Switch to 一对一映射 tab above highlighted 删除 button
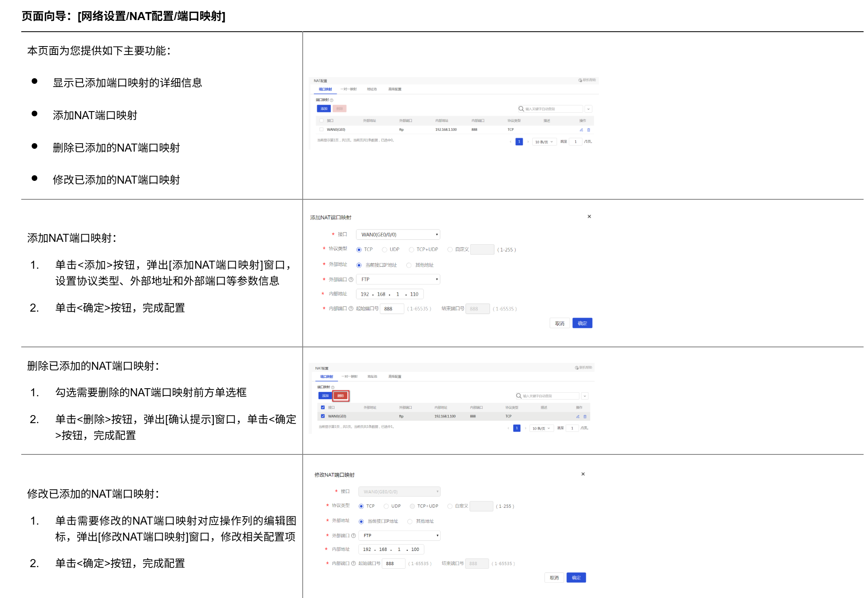This screenshot has height=598, width=868. 349,377
